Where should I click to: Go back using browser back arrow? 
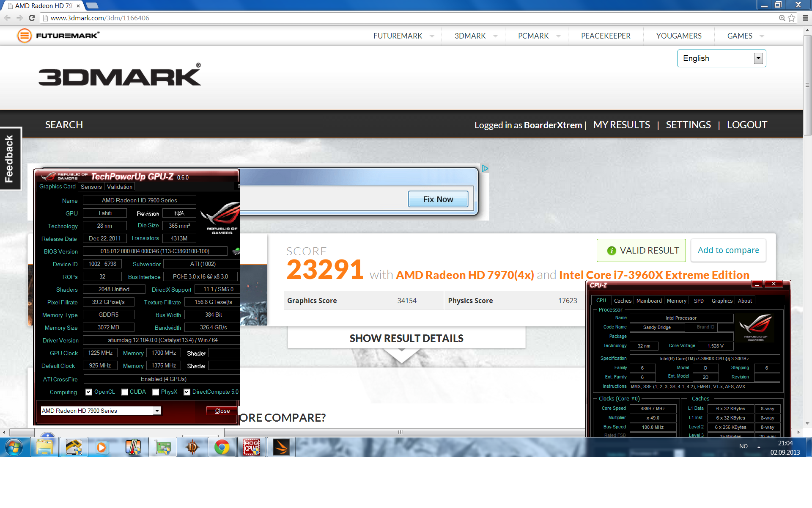(x=7, y=18)
